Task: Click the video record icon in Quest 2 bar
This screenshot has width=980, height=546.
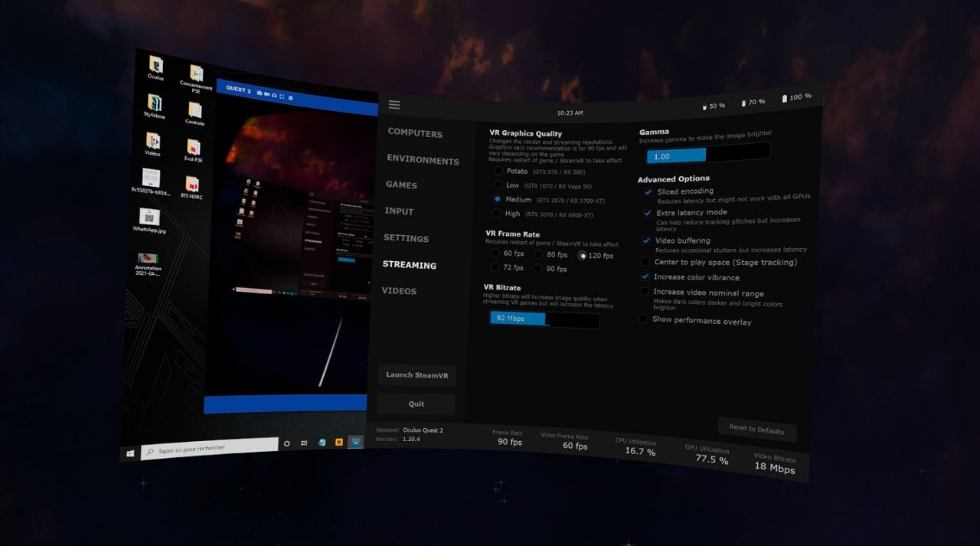Action: point(266,93)
